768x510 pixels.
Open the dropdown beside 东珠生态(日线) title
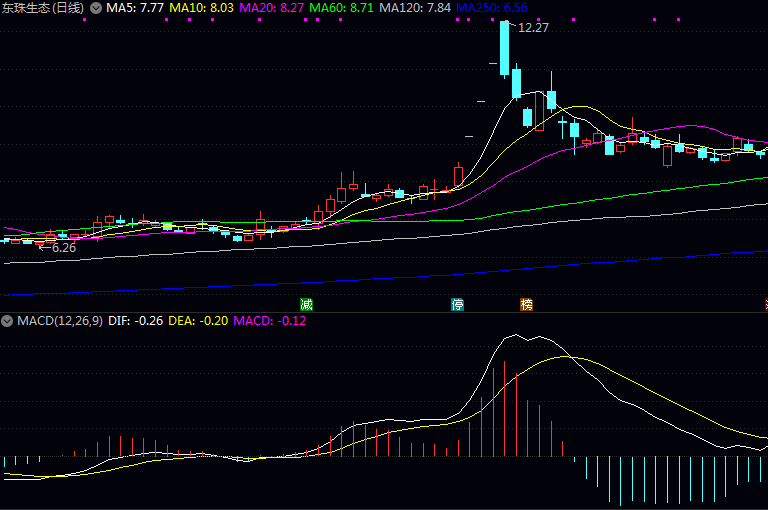[95, 8]
